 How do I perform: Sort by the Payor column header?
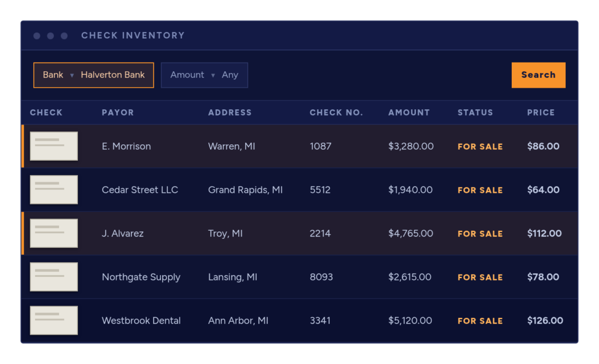tap(118, 113)
